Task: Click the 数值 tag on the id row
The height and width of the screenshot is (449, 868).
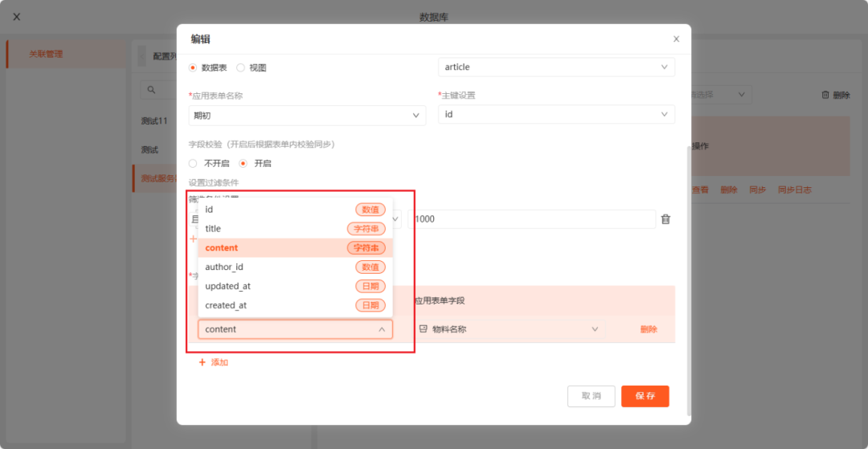Action: (371, 210)
